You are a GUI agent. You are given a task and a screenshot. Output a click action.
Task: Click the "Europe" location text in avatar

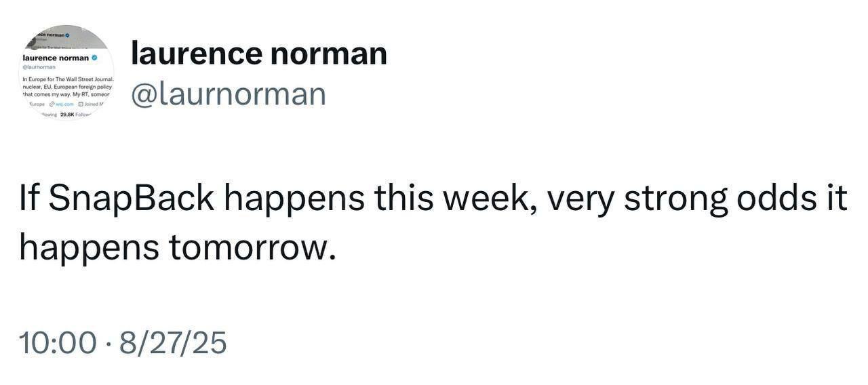click(x=36, y=104)
